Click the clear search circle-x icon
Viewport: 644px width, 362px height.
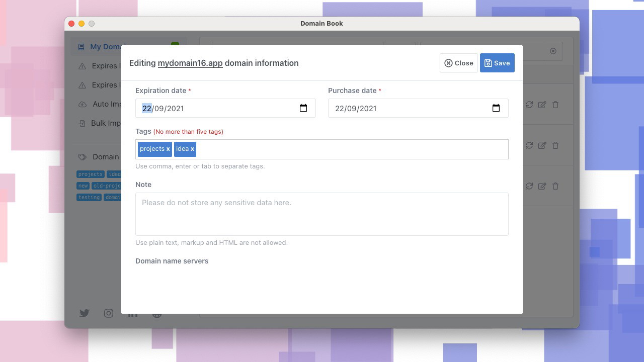click(553, 51)
